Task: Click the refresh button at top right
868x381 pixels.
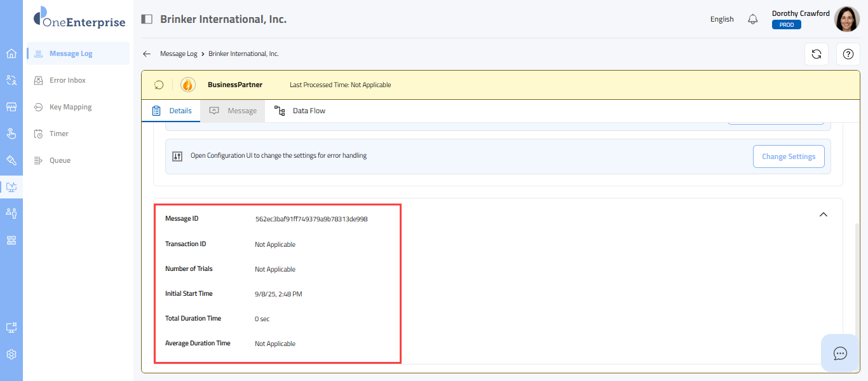Action: coord(817,54)
